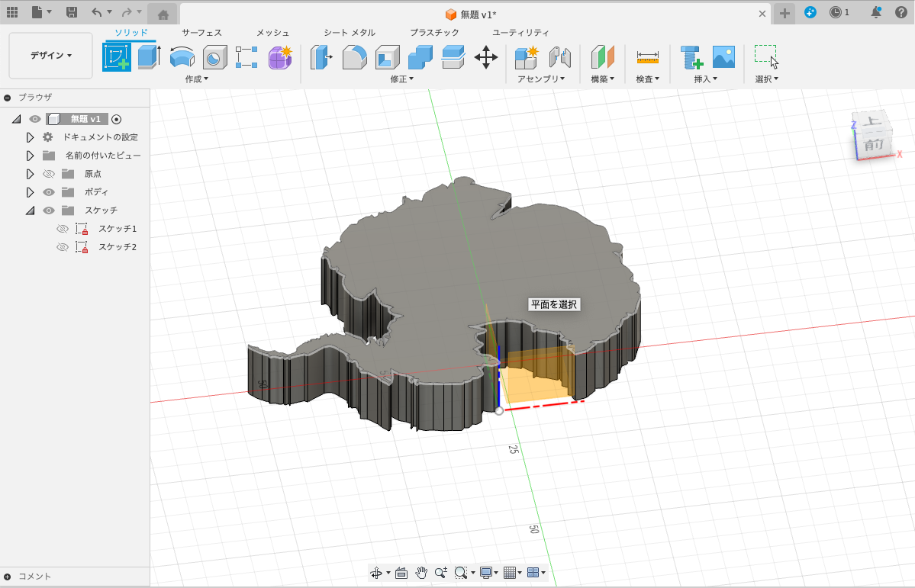Click the Extrude tool icon
915x588 pixels.
click(x=148, y=57)
